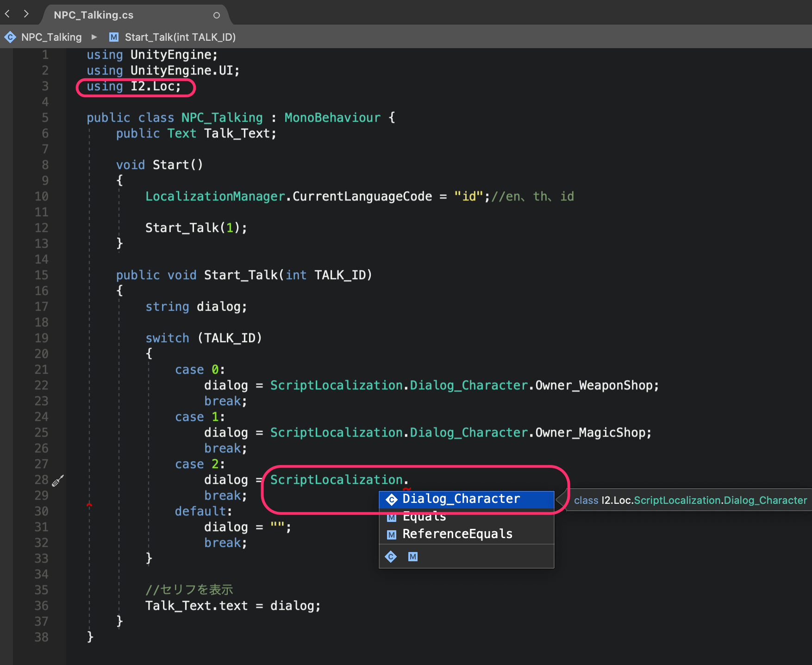Image resolution: width=812 pixels, height=665 pixels.
Task: Toggle the method filter in the completion popup
Action: click(413, 557)
